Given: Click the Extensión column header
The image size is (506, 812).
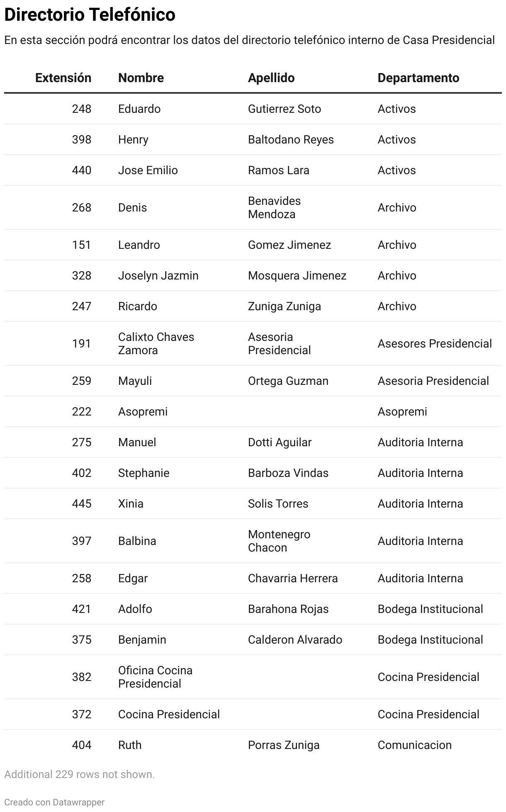Looking at the screenshot, I should pyautogui.click(x=63, y=78).
